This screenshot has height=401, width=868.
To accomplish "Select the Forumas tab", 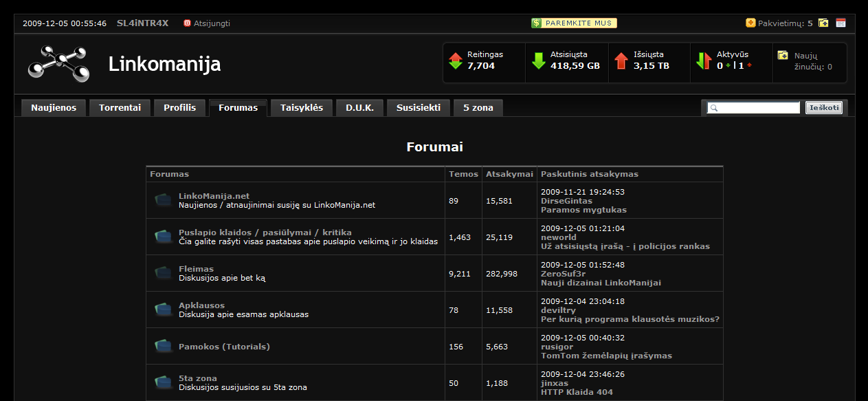I will (x=238, y=108).
